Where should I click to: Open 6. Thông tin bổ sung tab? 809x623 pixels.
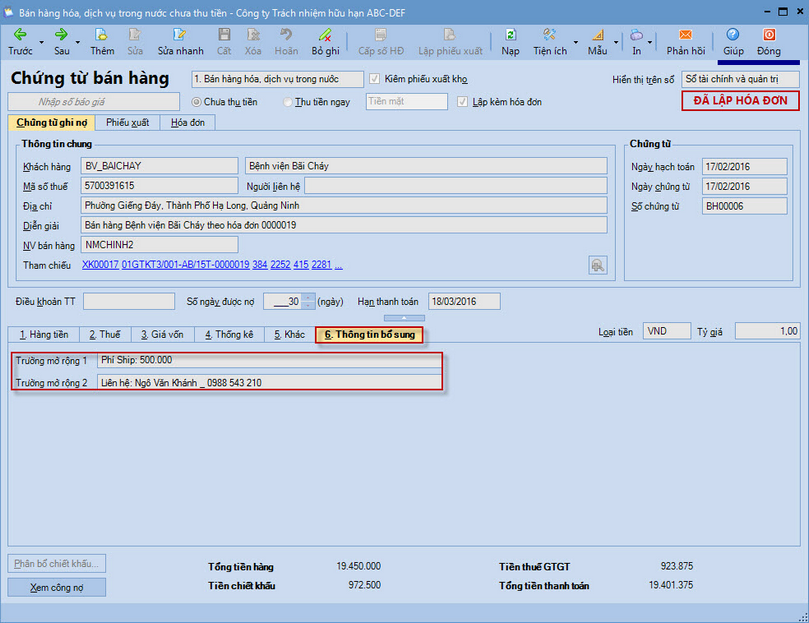(369, 334)
